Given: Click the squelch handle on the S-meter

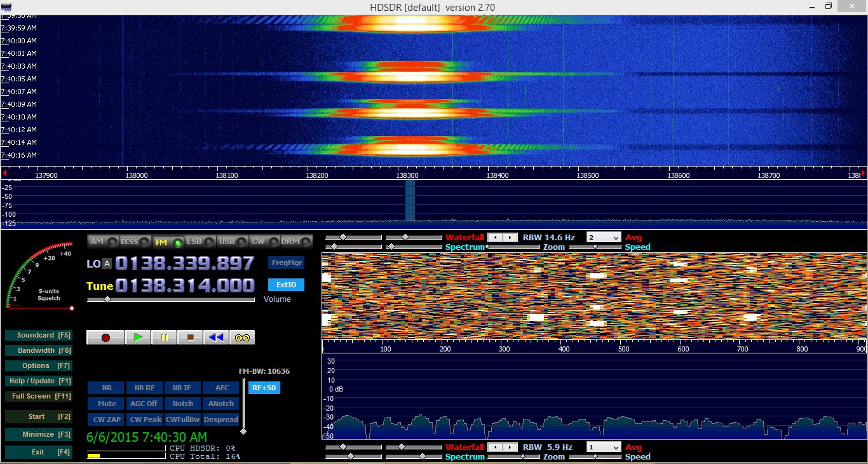Looking at the screenshot, I should [71, 308].
